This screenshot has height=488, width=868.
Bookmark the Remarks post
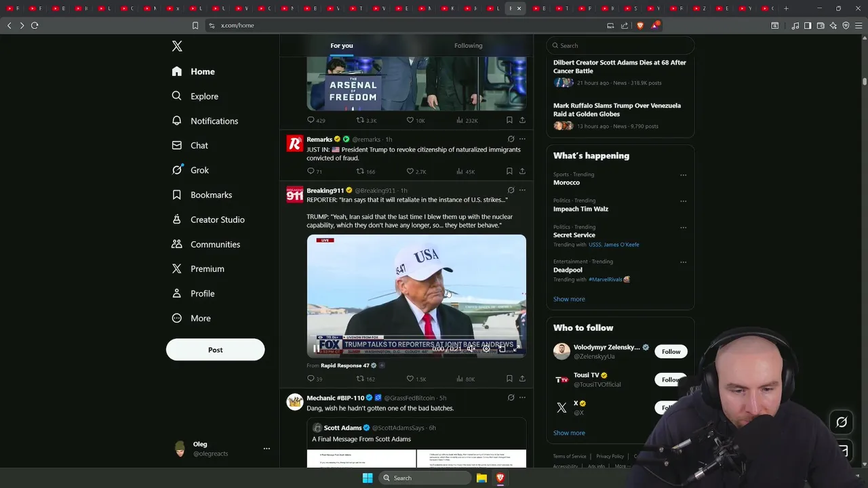click(509, 171)
